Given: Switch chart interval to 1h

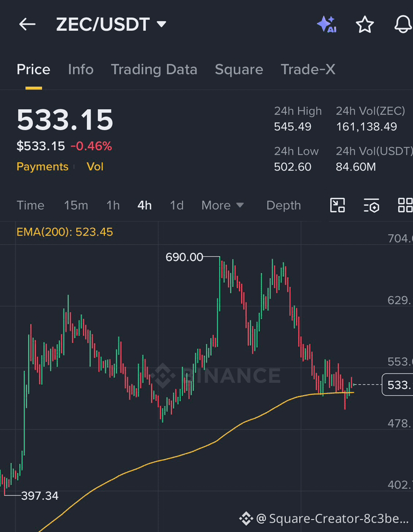Looking at the screenshot, I should click(x=113, y=205).
